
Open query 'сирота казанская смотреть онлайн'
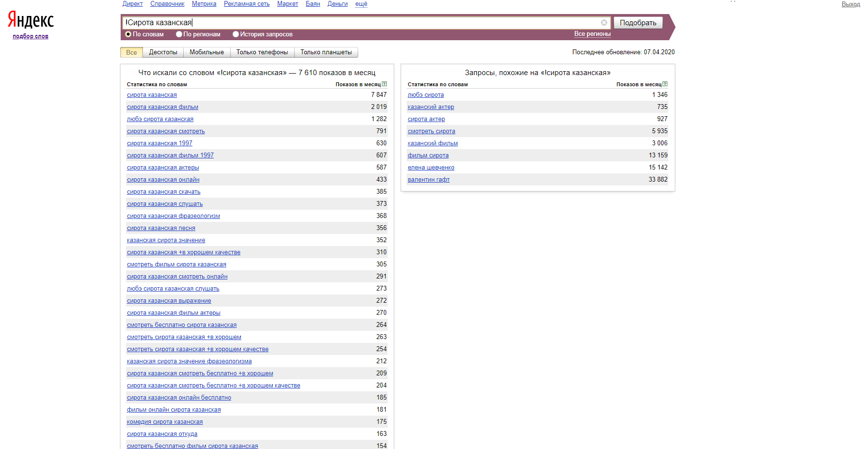[x=177, y=277]
